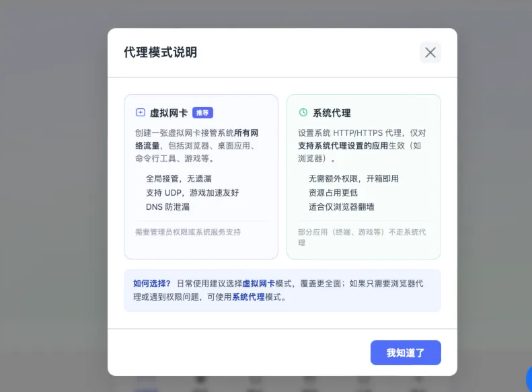532x392 pixels.
Task: Click the 代理模式说明 dialog title
Action: coord(160,52)
